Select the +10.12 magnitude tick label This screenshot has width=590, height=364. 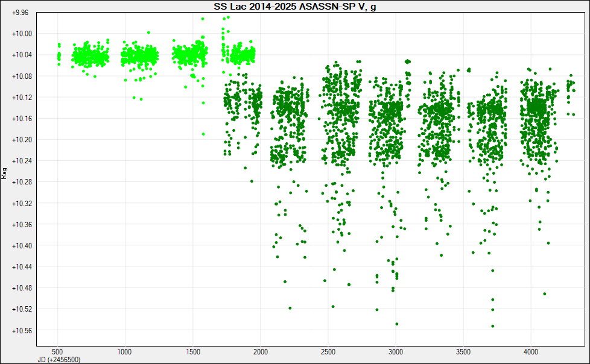[x=22, y=98]
